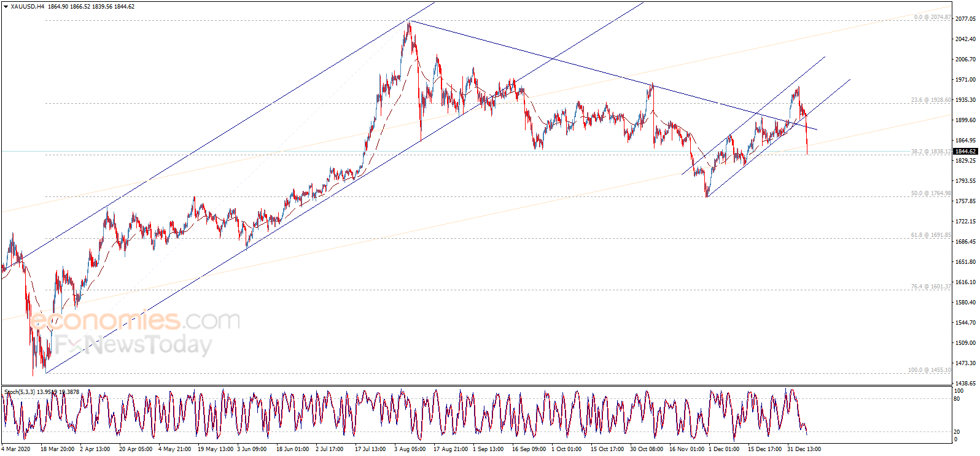The width and height of the screenshot is (980, 456).
Task: Click the 1899.60 price axis label
Action: point(965,120)
